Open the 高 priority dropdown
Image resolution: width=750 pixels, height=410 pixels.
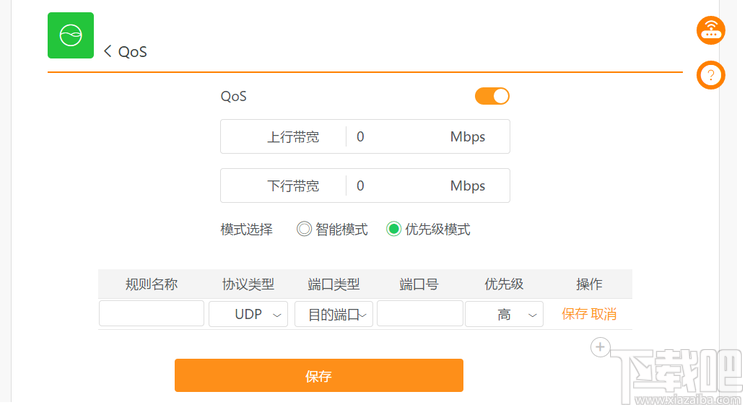tap(504, 314)
